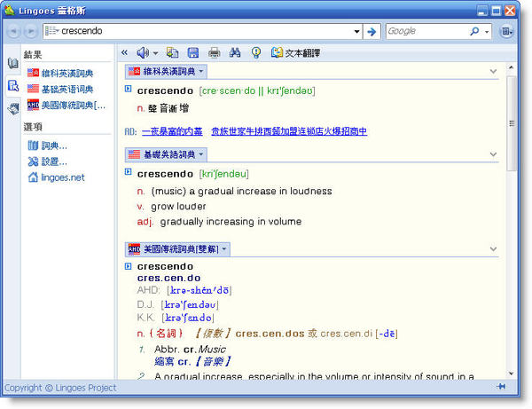Viewport: 532px width, 409px height.
Task: Click the 選項 panel heading
Action: (33, 127)
